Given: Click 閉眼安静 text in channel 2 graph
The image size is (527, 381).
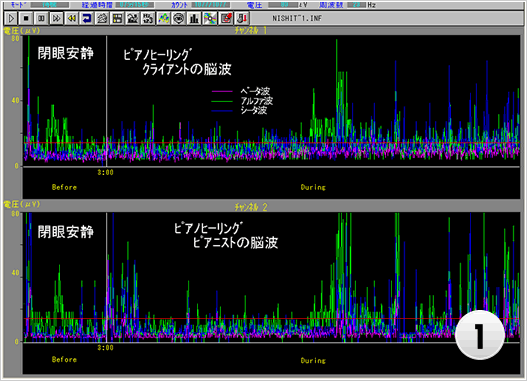Looking at the screenshot, I should [x=66, y=232].
